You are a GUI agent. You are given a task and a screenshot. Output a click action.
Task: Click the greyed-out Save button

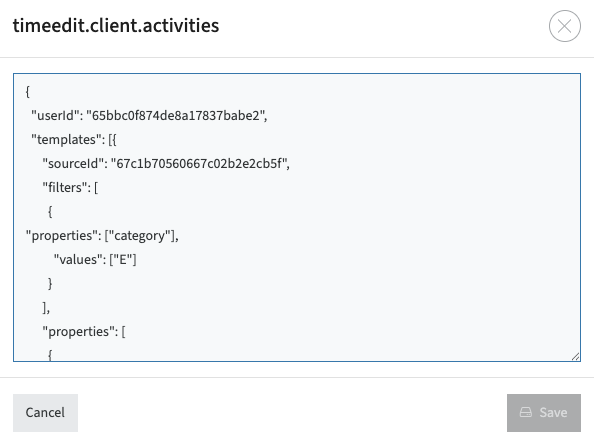pos(544,412)
